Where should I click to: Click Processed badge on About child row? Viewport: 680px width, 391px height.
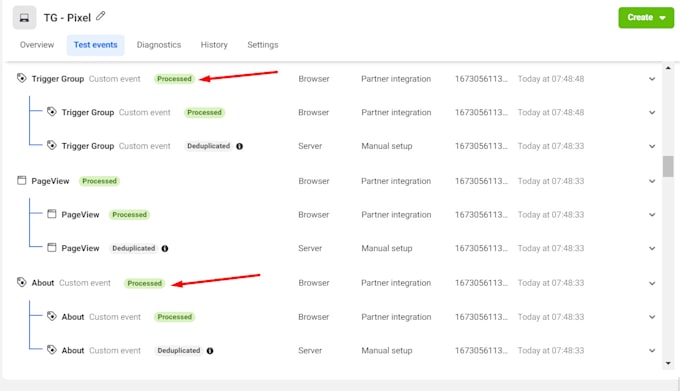tap(174, 317)
